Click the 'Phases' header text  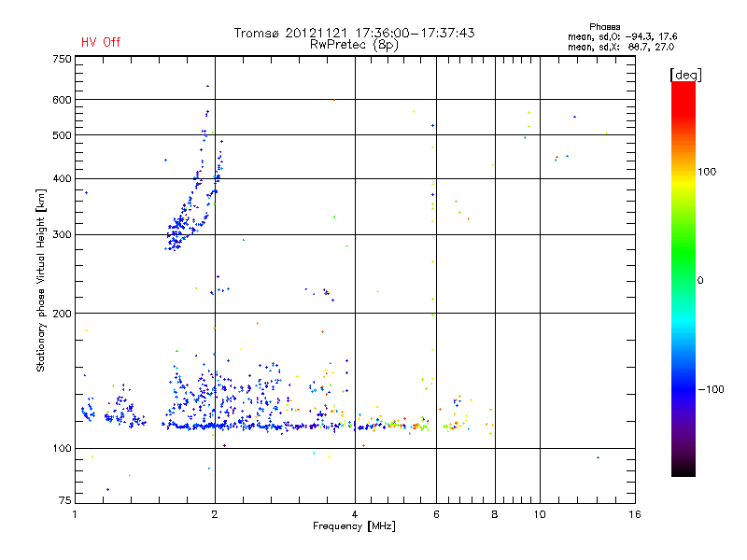click(x=604, y=27)
